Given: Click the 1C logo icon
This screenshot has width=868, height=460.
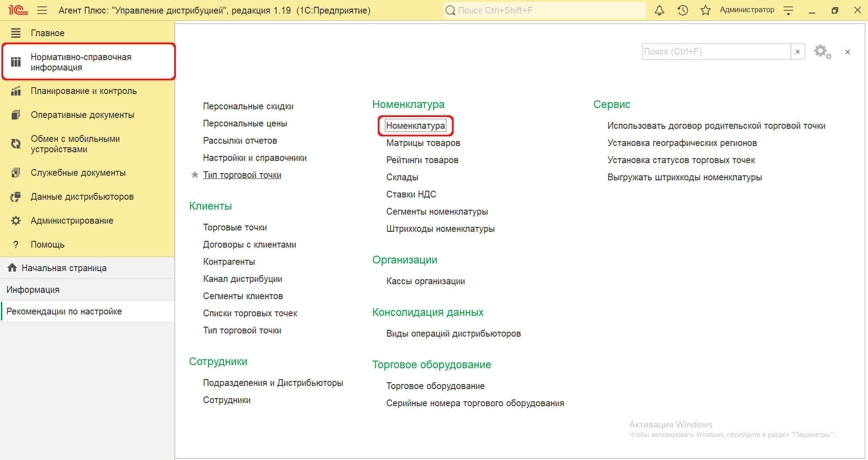Looking at the screenshot, I should coord(18,10).
